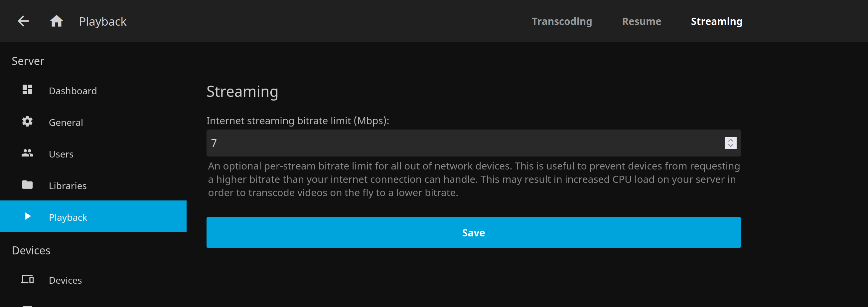Save the streaming settings

[474, 232]
